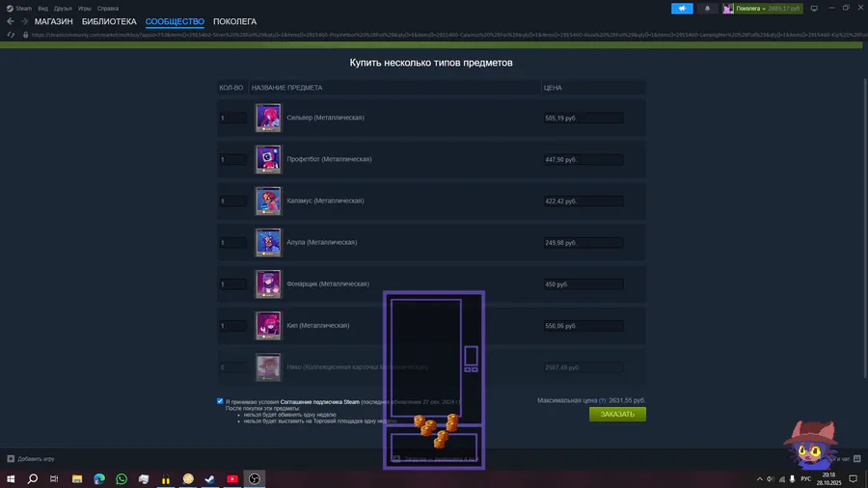Go to the БИБЛИОТЕКА tab

tap(109, 21)
